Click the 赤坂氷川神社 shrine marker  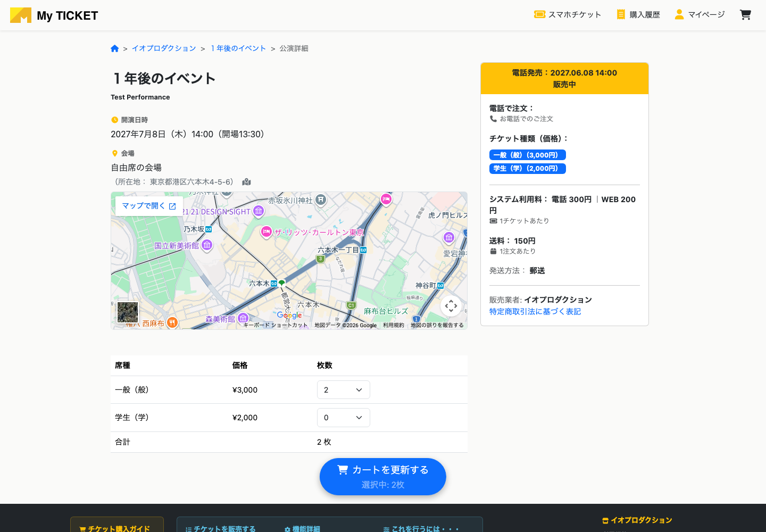(321, 200)
